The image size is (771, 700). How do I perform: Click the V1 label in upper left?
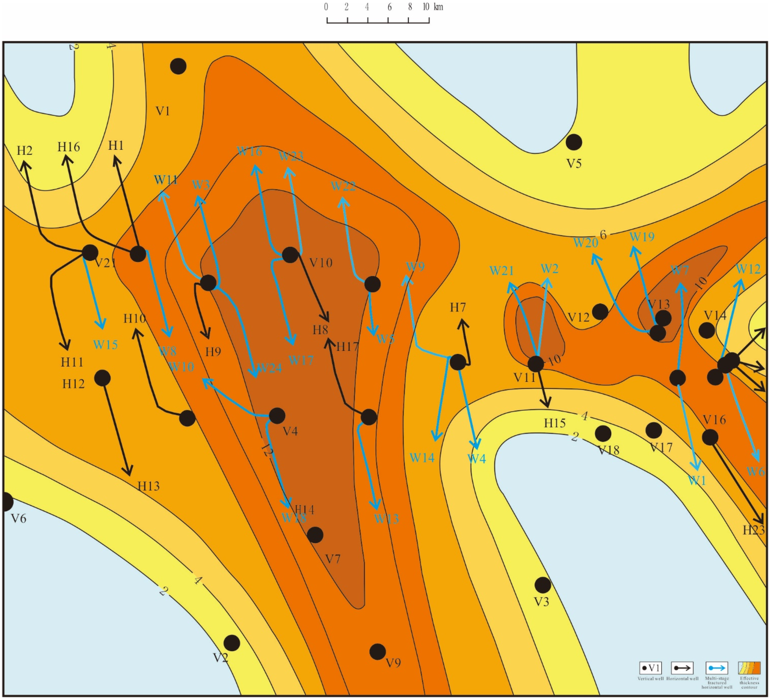163,111
